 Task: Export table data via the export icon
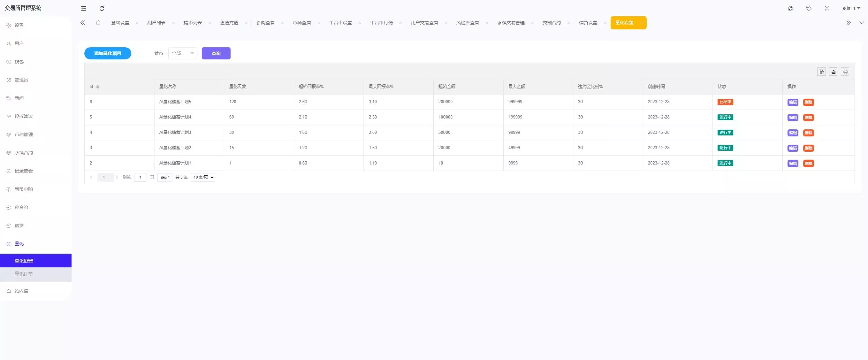click(834, 72)
